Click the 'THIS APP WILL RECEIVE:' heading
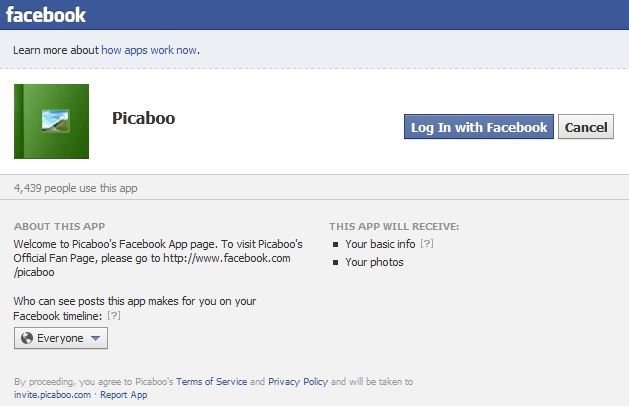This screenshot has width=629, height=406. tap(394, 226)
